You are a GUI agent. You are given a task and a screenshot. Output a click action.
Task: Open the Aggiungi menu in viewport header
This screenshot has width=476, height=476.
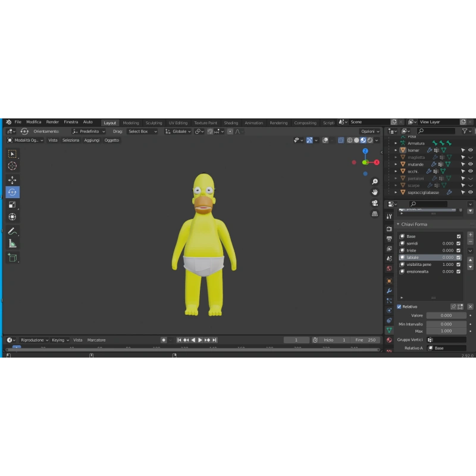click(92, 140)
